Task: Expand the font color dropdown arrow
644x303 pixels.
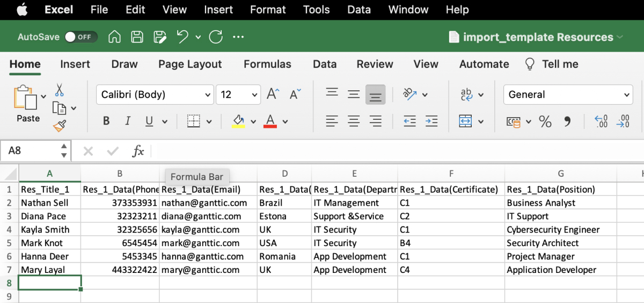Action: pos(285,121)
